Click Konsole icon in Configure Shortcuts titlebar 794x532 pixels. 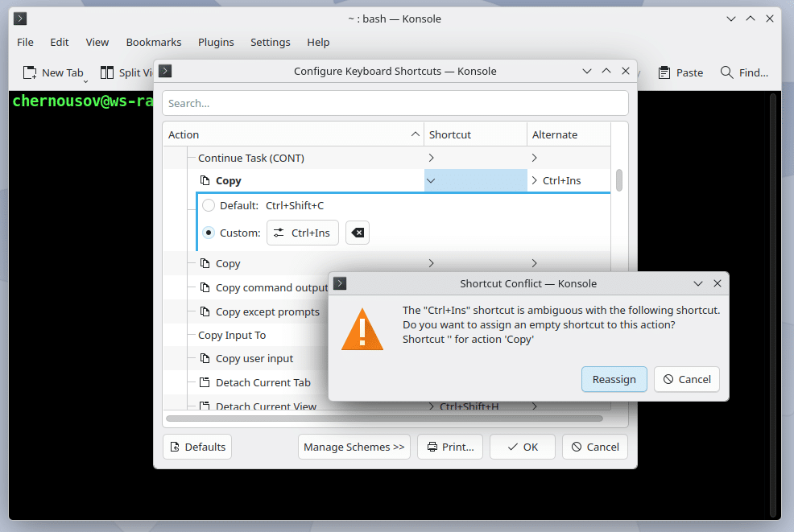click(x=165, y=71)
